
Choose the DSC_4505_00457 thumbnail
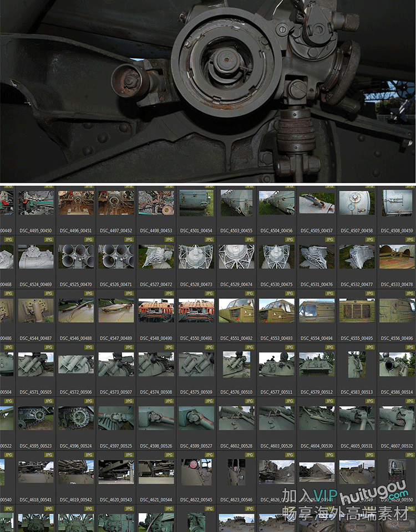click(317, 203)
